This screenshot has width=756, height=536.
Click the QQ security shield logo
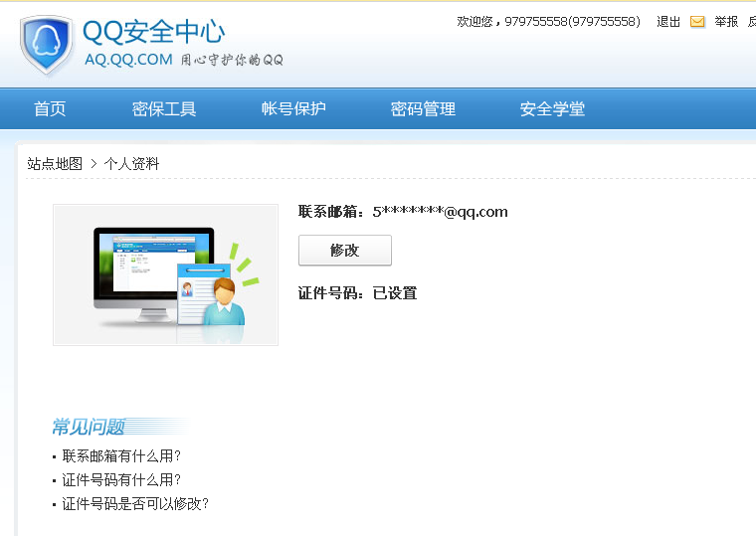47,45
